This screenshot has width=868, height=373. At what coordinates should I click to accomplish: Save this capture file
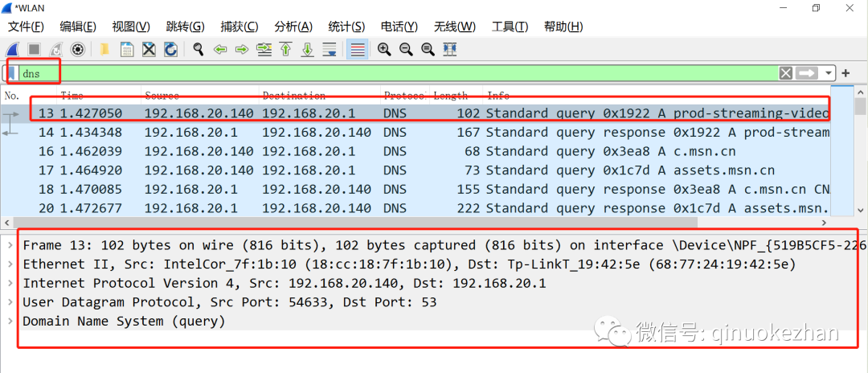pyautogui.click(x=127, y=49)
